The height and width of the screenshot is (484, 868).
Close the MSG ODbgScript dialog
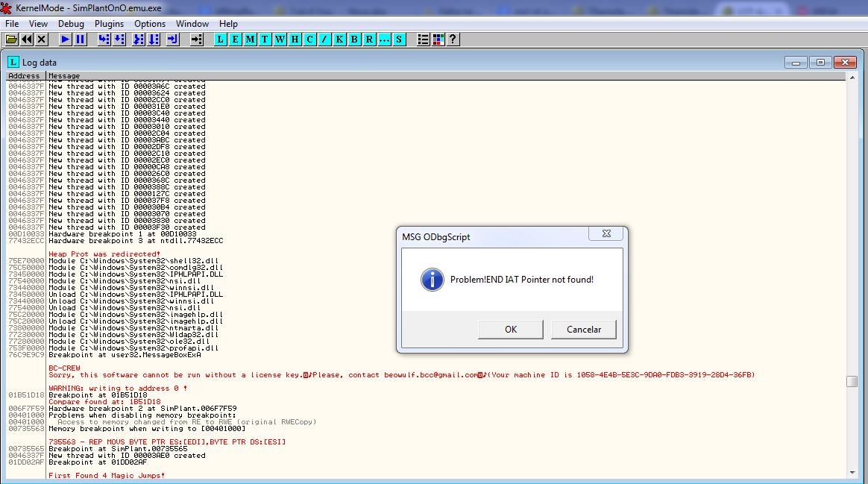(606, 233)
